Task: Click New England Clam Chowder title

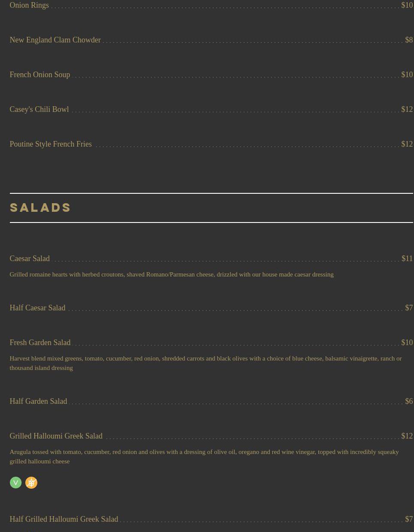Action: pyautogui.click(x=55, y=40)
